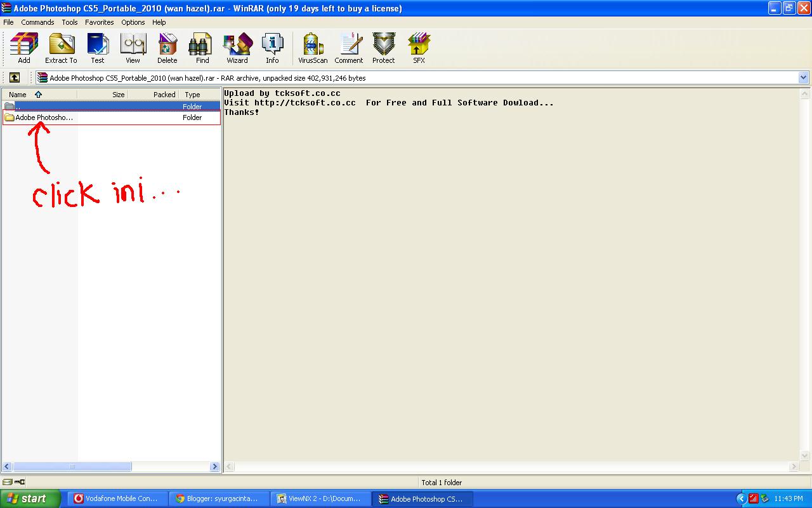The height and width of the screenshot is (508, 812).
Task: Click the disk status icon in status bar
Action: click(8, 483)
